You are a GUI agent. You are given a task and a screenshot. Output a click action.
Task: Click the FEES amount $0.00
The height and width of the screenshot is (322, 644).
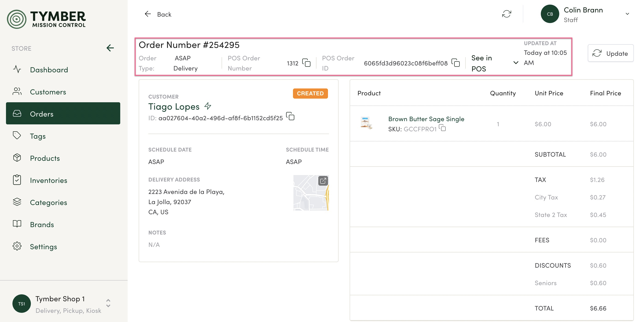tap(598, 240)
